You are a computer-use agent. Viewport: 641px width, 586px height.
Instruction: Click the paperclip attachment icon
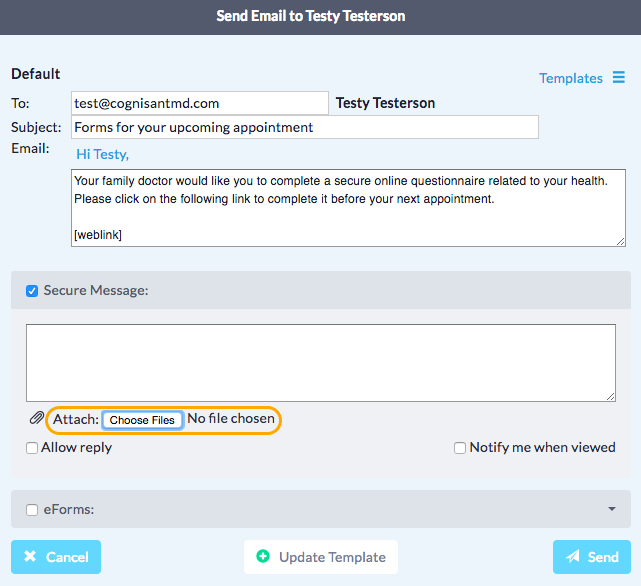(x=36, y=419)
